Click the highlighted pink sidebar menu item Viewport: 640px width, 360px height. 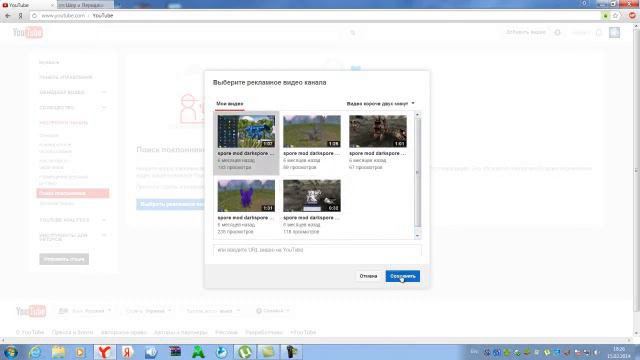pos(73,193)
